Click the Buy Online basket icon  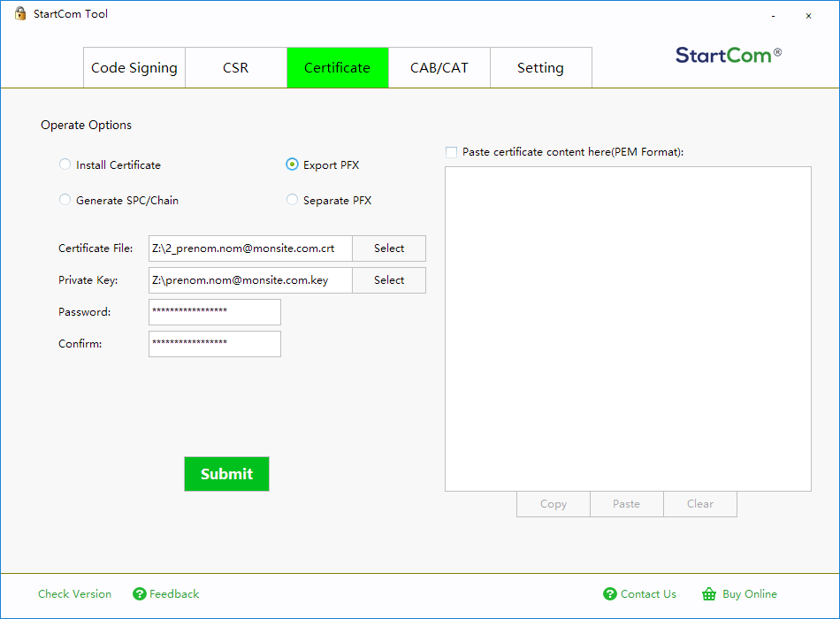coord(709,594)
